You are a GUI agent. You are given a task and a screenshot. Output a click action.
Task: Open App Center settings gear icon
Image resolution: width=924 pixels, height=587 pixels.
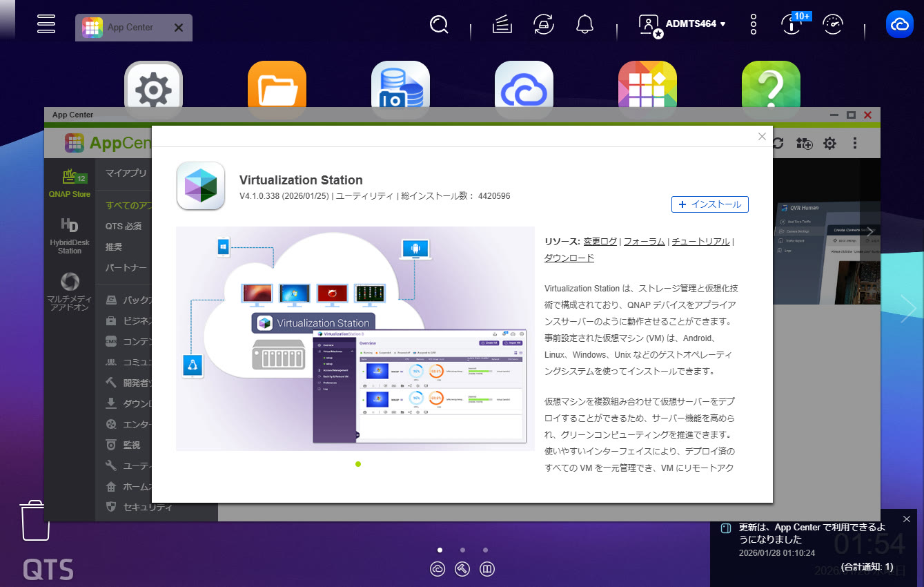click(829, 144)
